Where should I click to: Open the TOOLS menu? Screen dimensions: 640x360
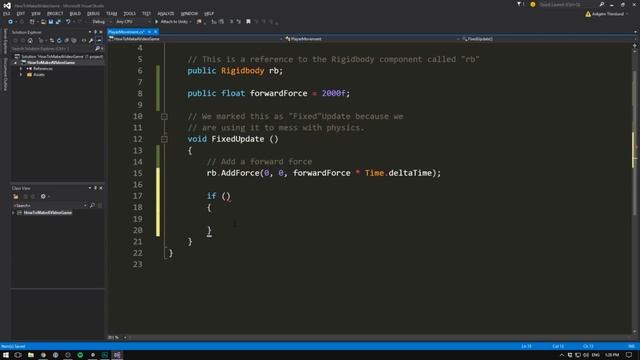pos(129,13)
